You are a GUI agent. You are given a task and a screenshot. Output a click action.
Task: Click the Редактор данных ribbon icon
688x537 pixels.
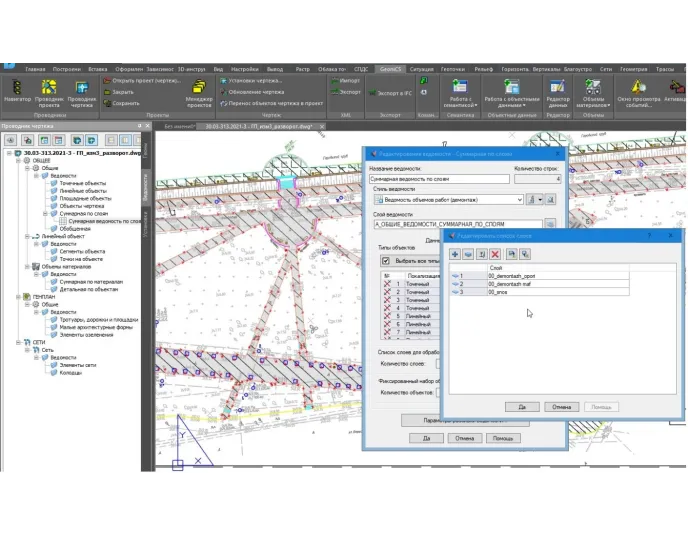click(558, 88)
